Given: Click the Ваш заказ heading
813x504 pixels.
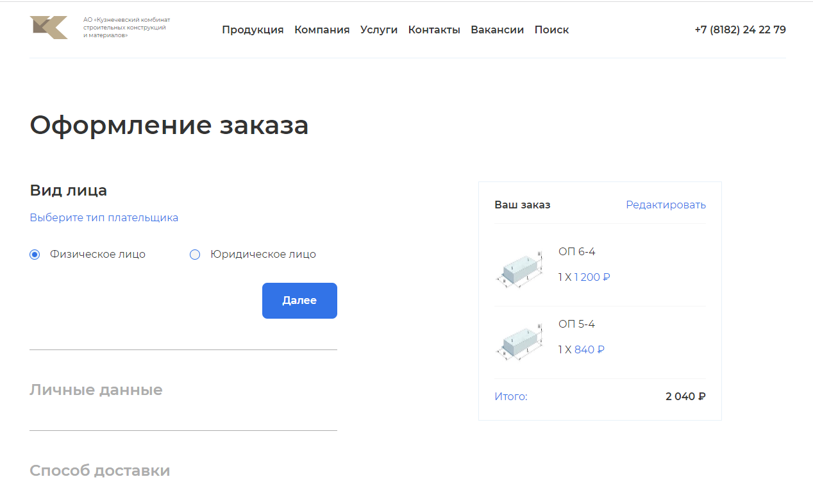Looking at the screenshot, I should [523, 205].
